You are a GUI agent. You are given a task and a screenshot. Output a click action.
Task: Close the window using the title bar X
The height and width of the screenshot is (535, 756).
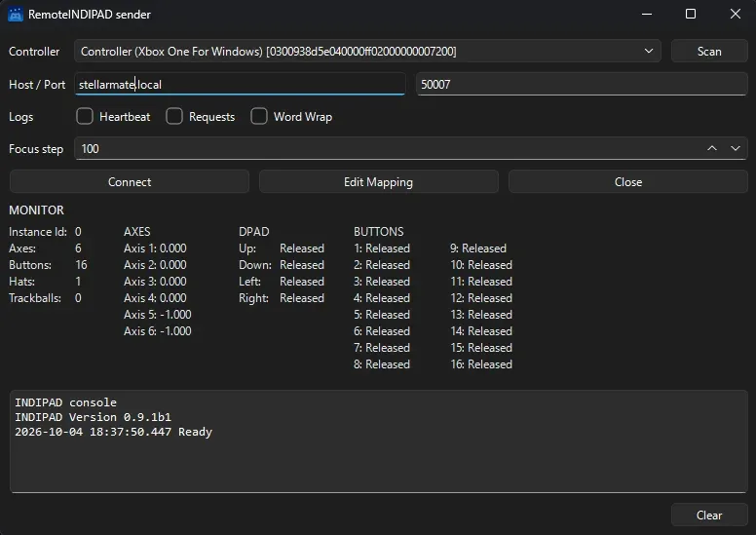point(735,14)
